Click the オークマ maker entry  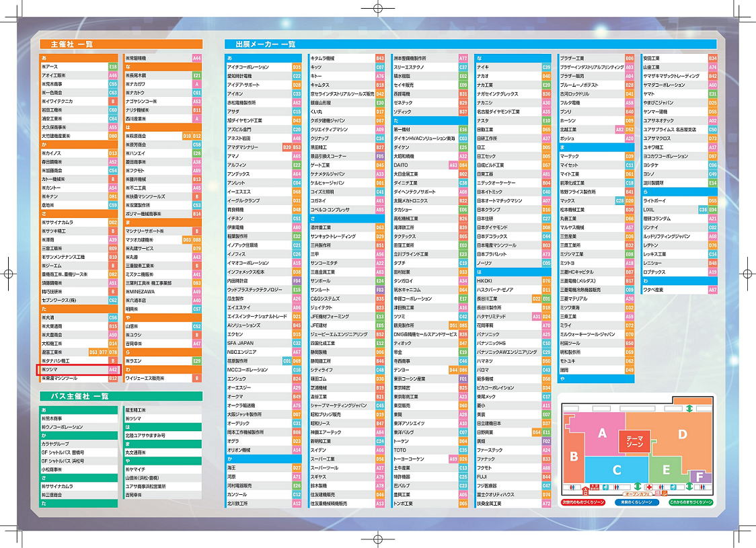[x=263, y=397]
